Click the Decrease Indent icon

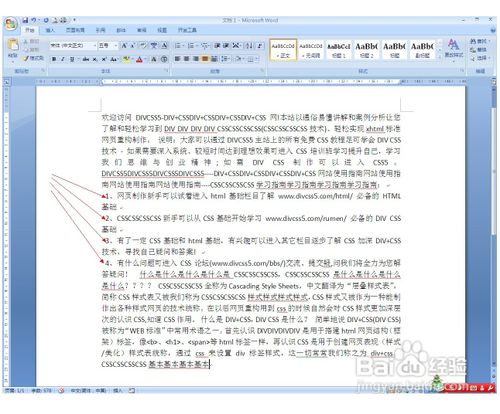point(217,46)
